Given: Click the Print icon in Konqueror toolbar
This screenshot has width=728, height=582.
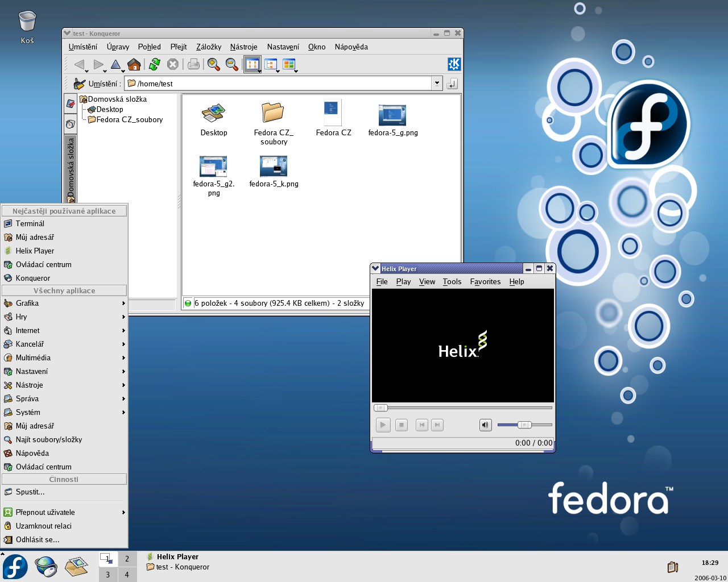Looking at the screenshot, I should click(x=193, y=64).
